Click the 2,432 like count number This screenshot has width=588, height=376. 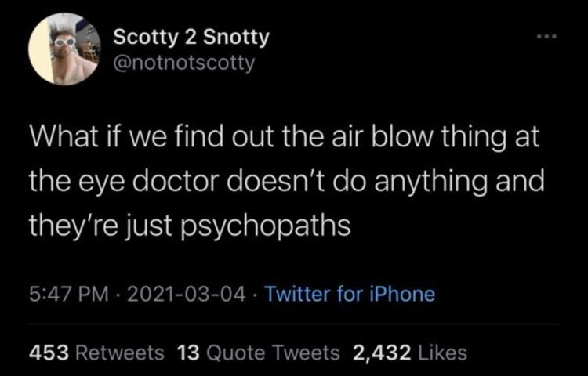tap(382, 352)
